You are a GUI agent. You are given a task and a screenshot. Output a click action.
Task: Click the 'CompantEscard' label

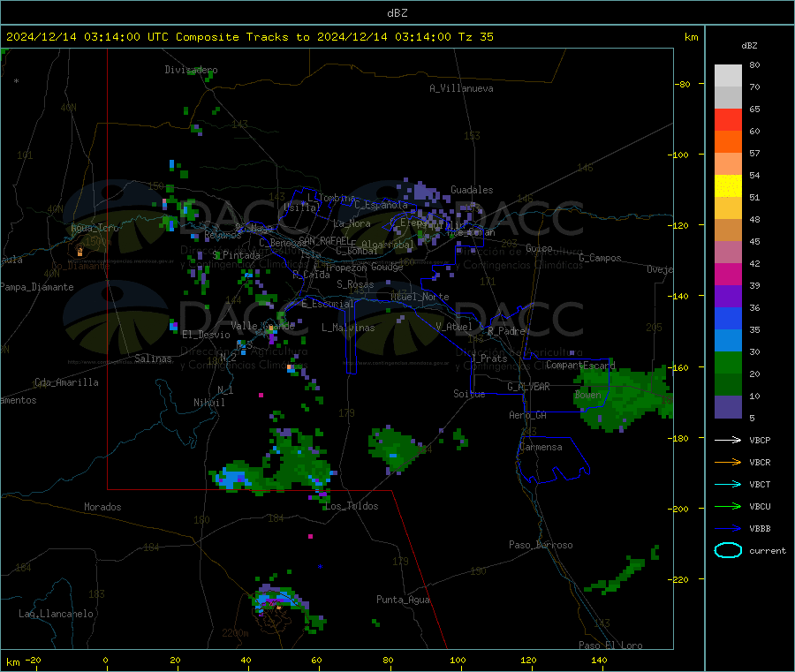click(580, 365)
